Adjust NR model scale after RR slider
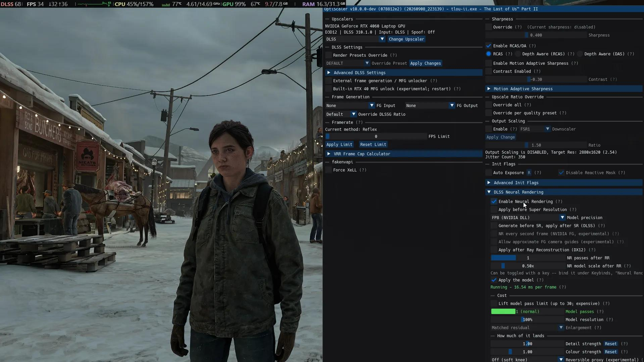Image resolution: width=644 pixels, height=362 pixels. 528,266
